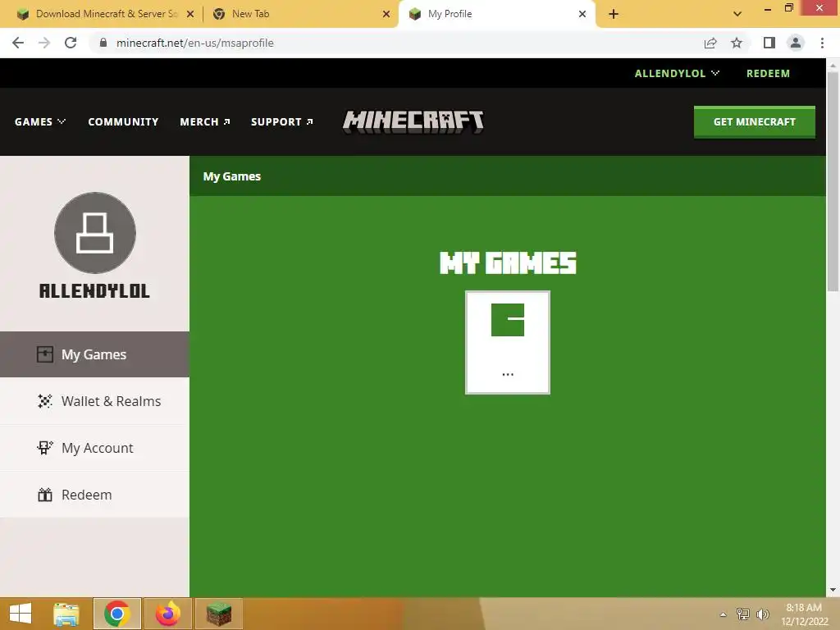Image resolution: width=840 pixels, height=630 pixels.
Task: Click the gift icon beside Redeem
Action: 45,495
